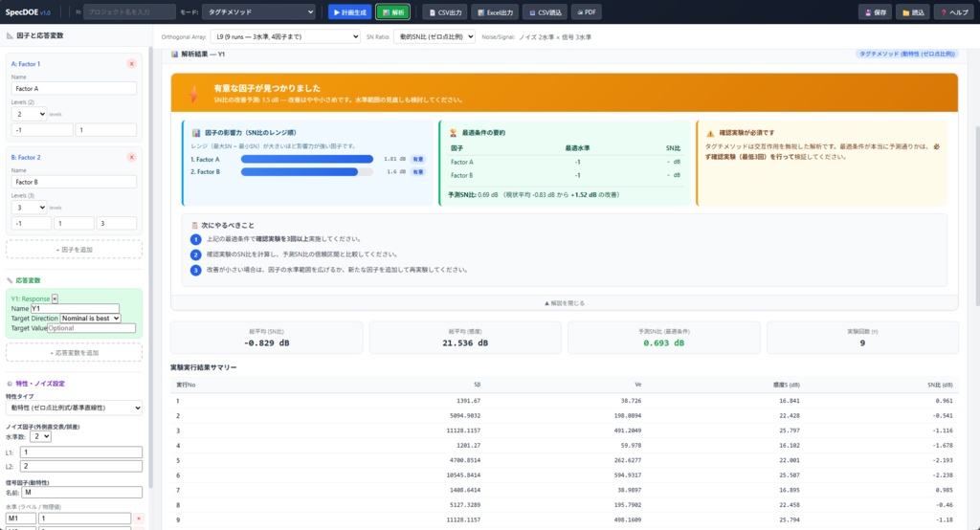Open Factor 1 levels count dropdown
The image size is (980, 530).
[x=29, y=114]
